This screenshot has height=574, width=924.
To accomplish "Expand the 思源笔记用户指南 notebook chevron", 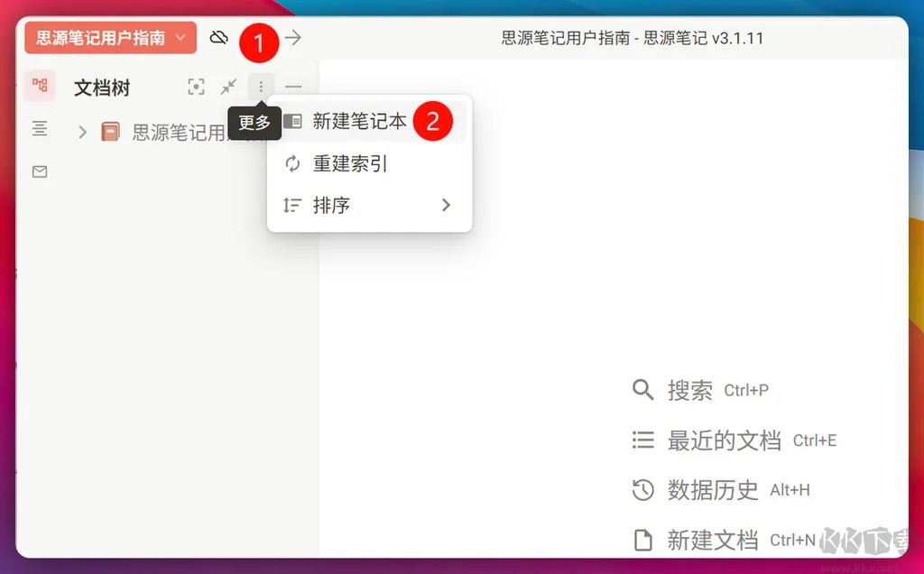I will click(x=82, y=130).
